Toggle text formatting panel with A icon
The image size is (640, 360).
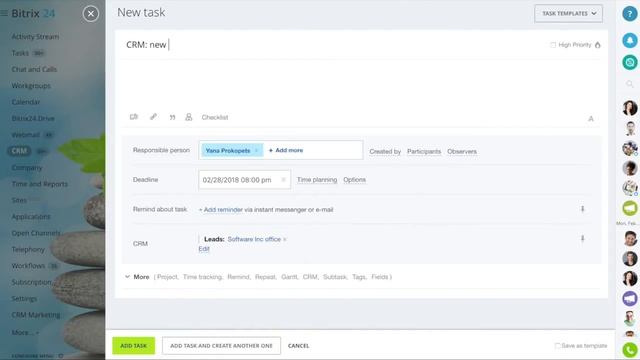tap(591, 119)
